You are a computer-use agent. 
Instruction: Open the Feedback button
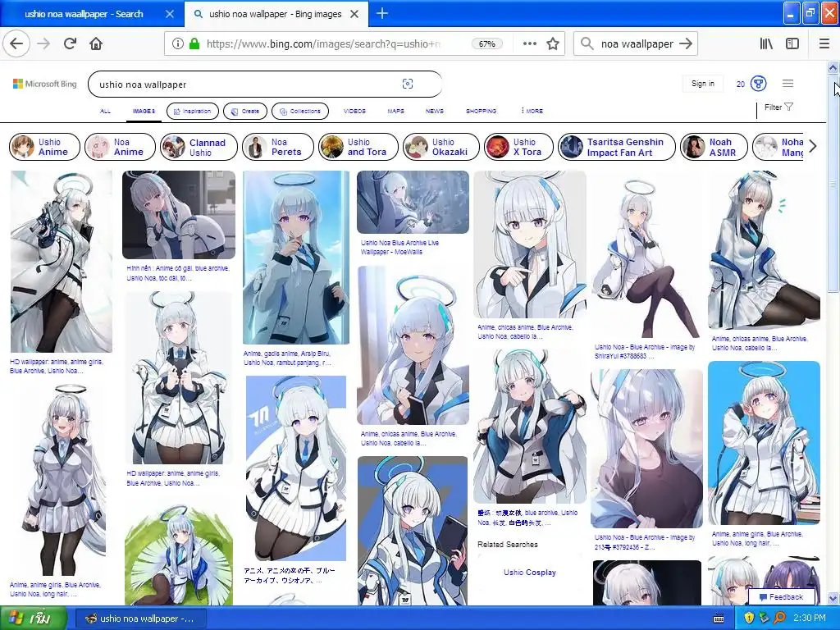pos(782,597)
